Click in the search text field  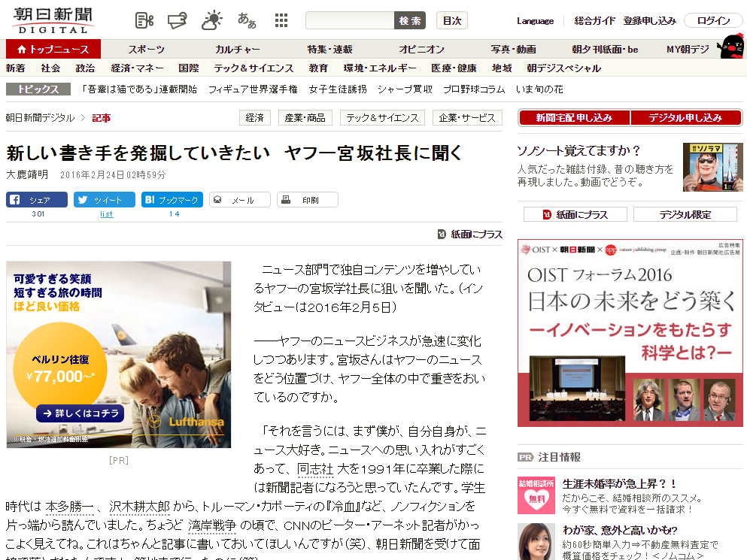[350, 21]
